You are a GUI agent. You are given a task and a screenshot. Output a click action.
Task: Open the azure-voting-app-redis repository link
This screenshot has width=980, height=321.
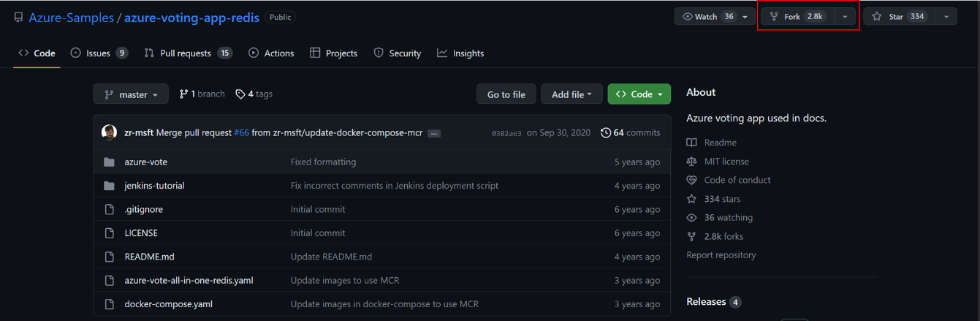point(191,18)
